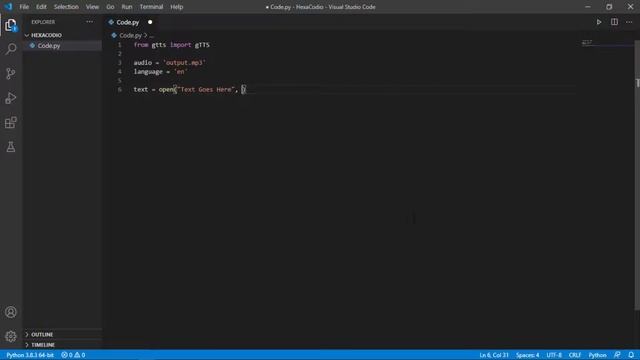The height and width of the screenshot is (360, 640).
Task: Open the View menu
Action: [92, 7]
